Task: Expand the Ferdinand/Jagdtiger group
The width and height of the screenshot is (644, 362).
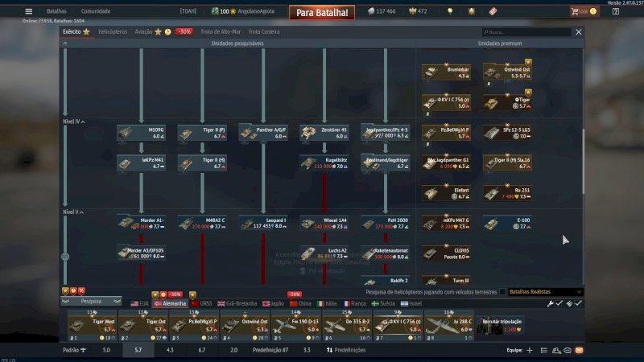Action: click(386, 163)
